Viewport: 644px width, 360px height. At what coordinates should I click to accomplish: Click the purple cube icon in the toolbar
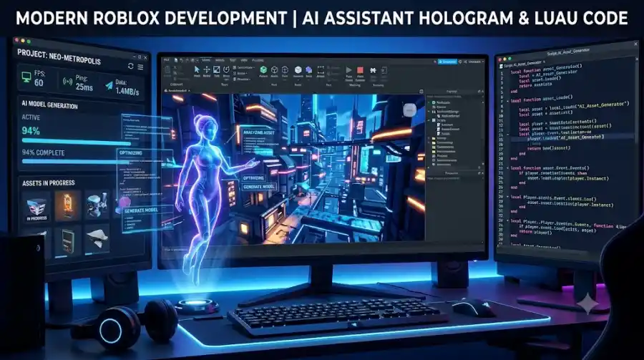click(x=309, y=69)
